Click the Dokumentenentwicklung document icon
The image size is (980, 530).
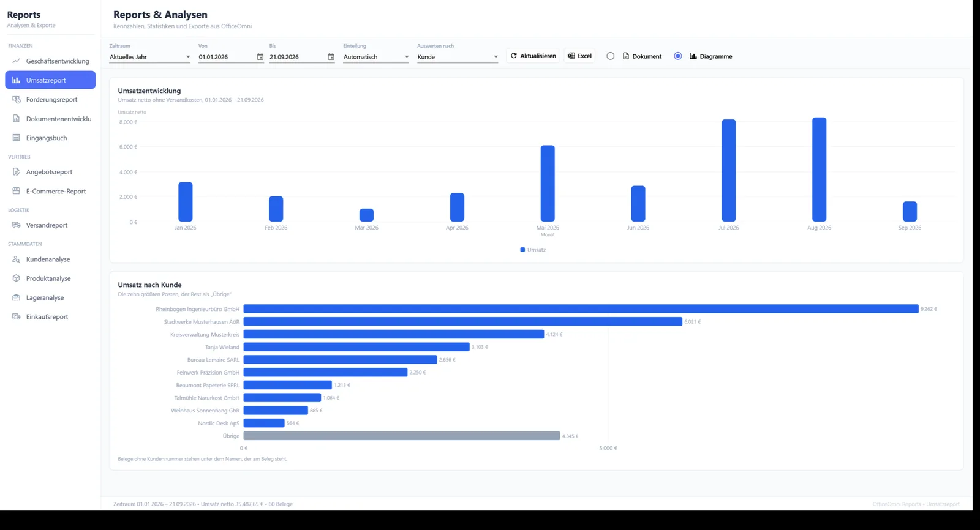click(x=16, y=119)
